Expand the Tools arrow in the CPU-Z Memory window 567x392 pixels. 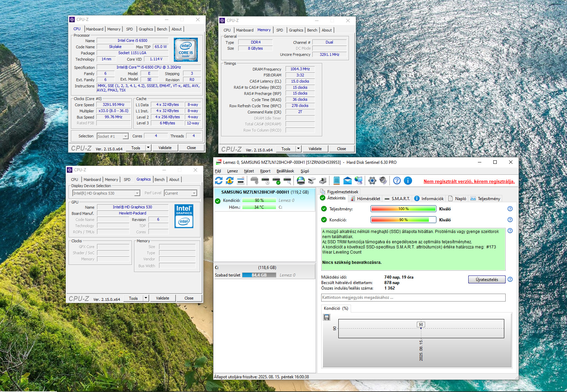[x=298, y=149]
